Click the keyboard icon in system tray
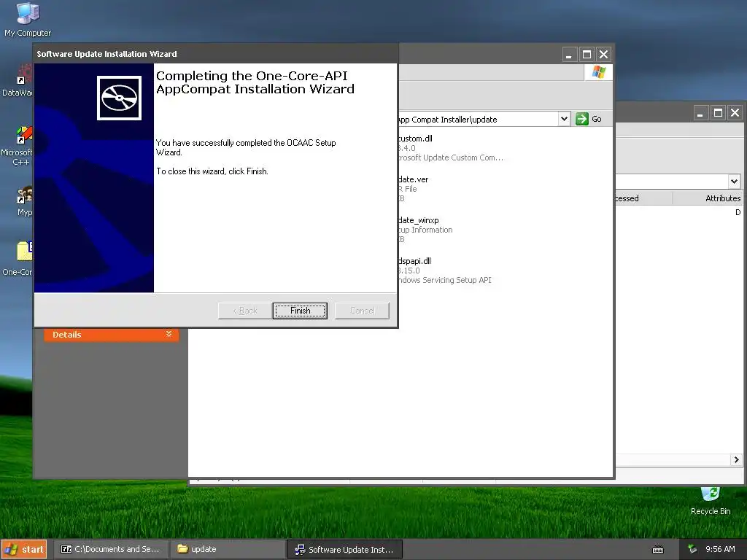This screenshot has height=560, width=747. click(x=658, y=550)
